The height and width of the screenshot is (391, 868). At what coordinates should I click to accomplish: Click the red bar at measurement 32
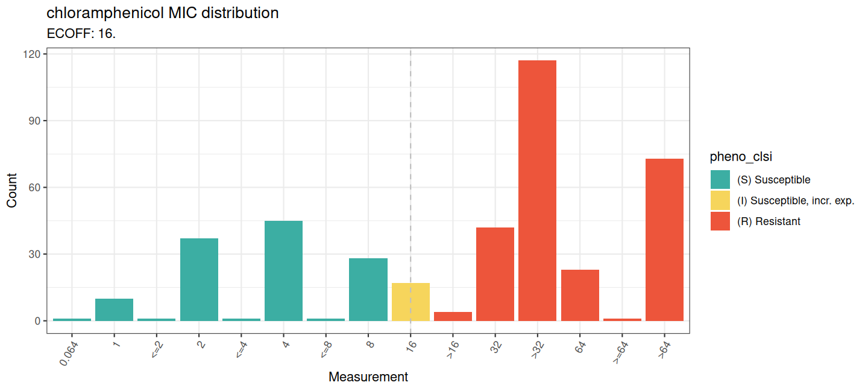[x=495, y=274]
